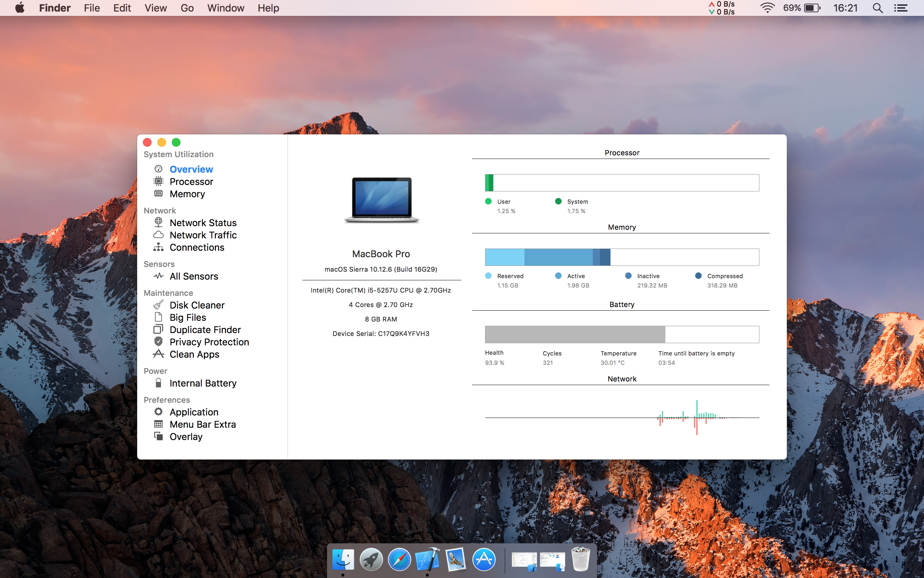This screenshot has height=578, width=924.
Task: Launch Launchpad rocket in the Dock
Action: (371, 560)
